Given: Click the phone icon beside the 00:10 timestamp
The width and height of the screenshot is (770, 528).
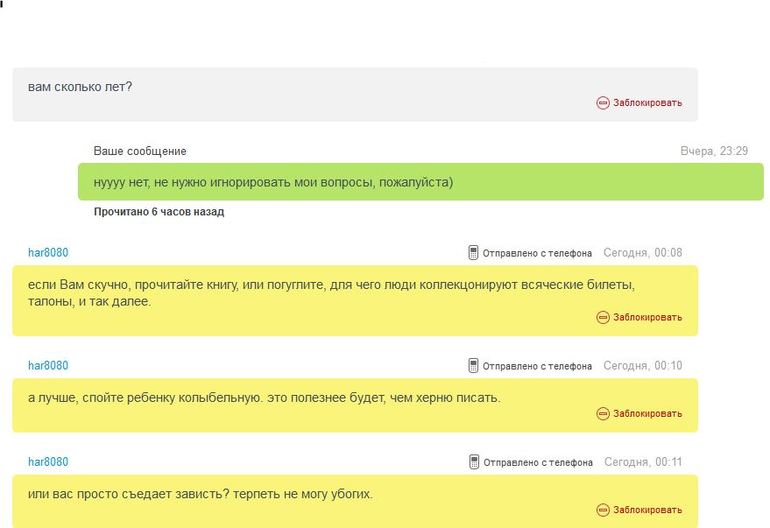Looking at the screenshot, I should [x=474, y=366].
